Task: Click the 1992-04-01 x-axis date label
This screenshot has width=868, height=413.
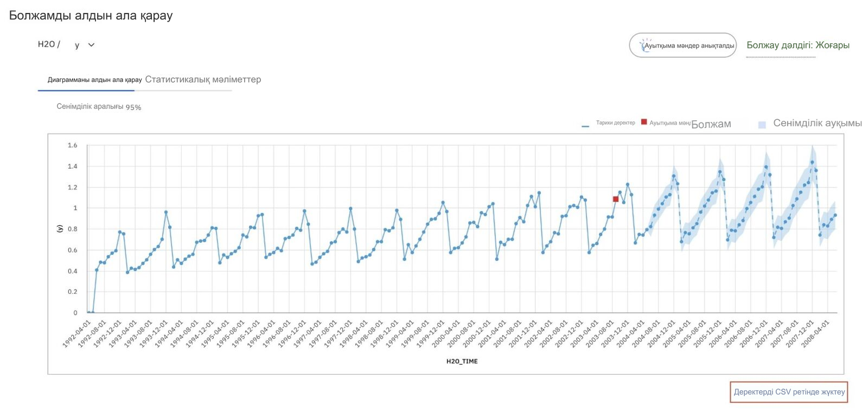Action: coord(76,333)
